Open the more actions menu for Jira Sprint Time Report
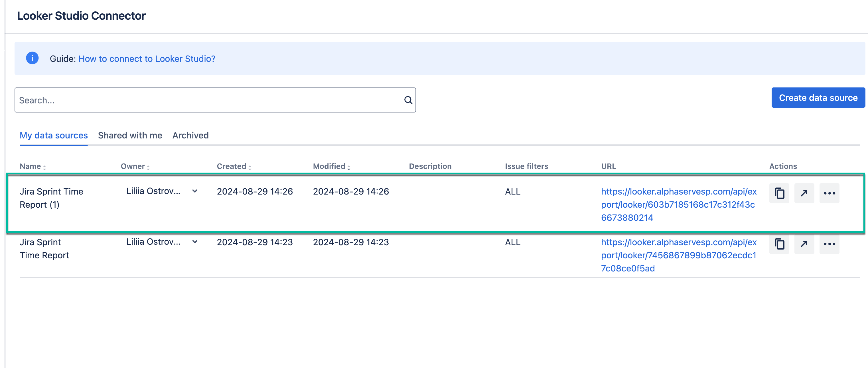The height and width of the screenshot is (368, 868). [x=830, y=244]
